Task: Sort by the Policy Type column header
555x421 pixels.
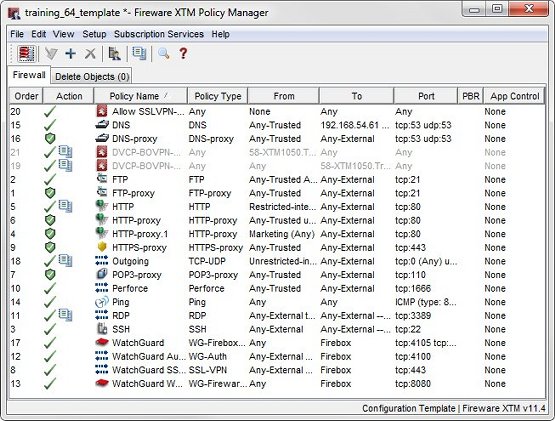Action: pyautogui.click(x=218, y=96)
